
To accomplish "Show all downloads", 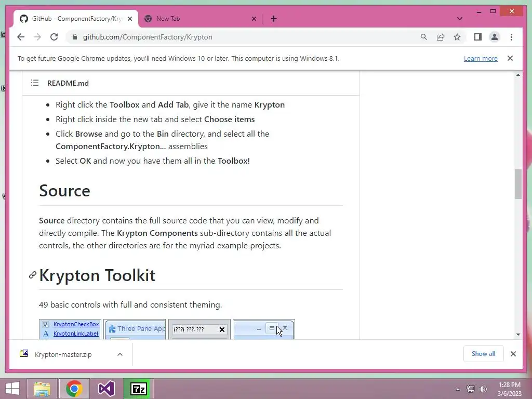I will (483, 353).
